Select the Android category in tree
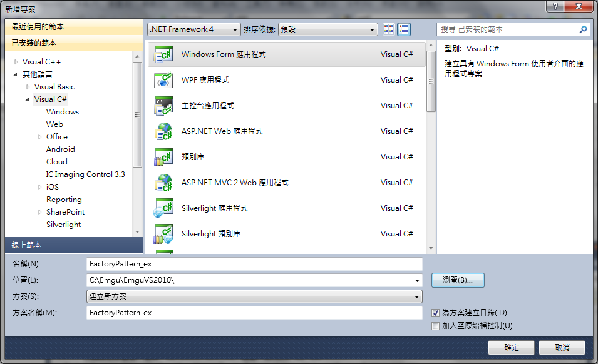Screen dimensions: 598x364 click(61, 149)
